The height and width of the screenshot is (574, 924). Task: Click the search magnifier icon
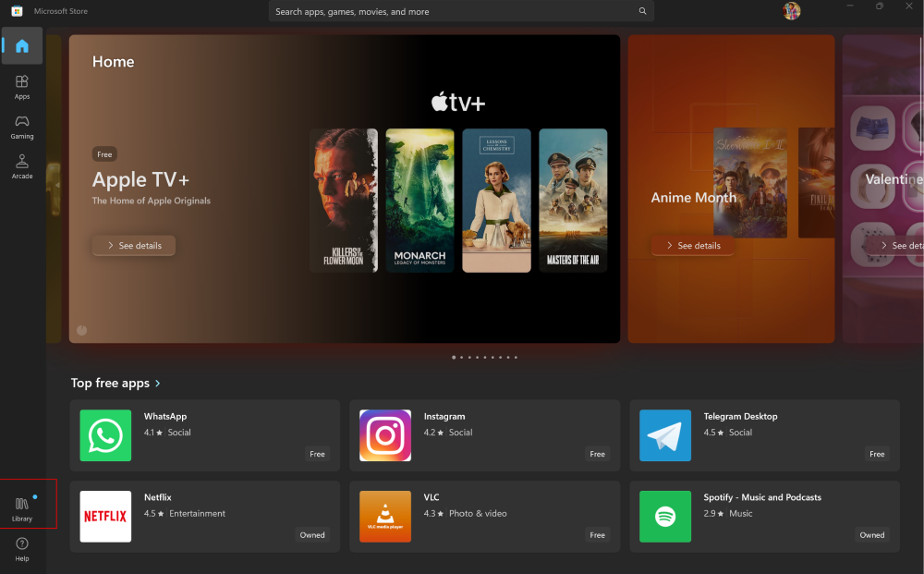point(642,11)
